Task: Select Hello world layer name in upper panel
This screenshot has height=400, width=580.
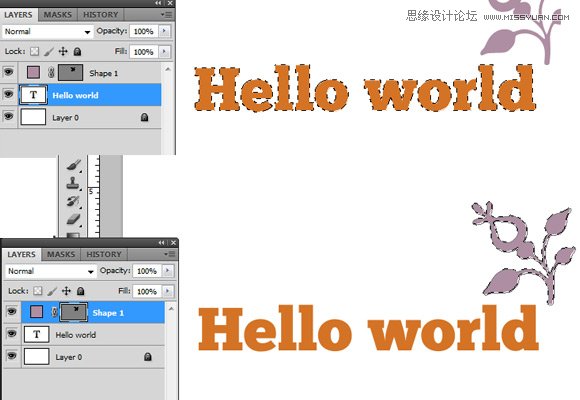Action: pyautogui.click(x=75, y=95)
